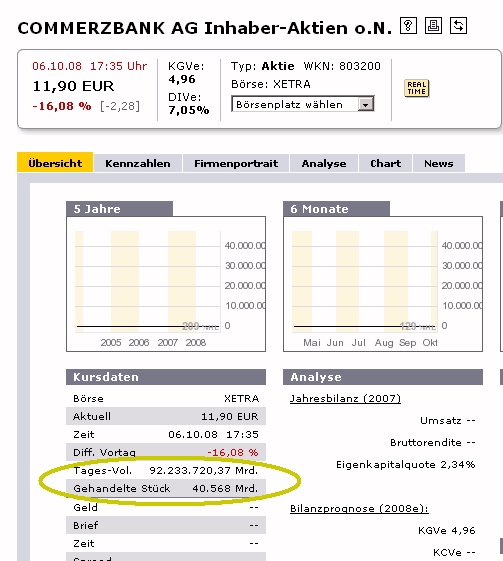503x561 pixels.
Task: Click the 6 Monate chart thumbnail
Action: pyautogui.click(x=383, y=284)
